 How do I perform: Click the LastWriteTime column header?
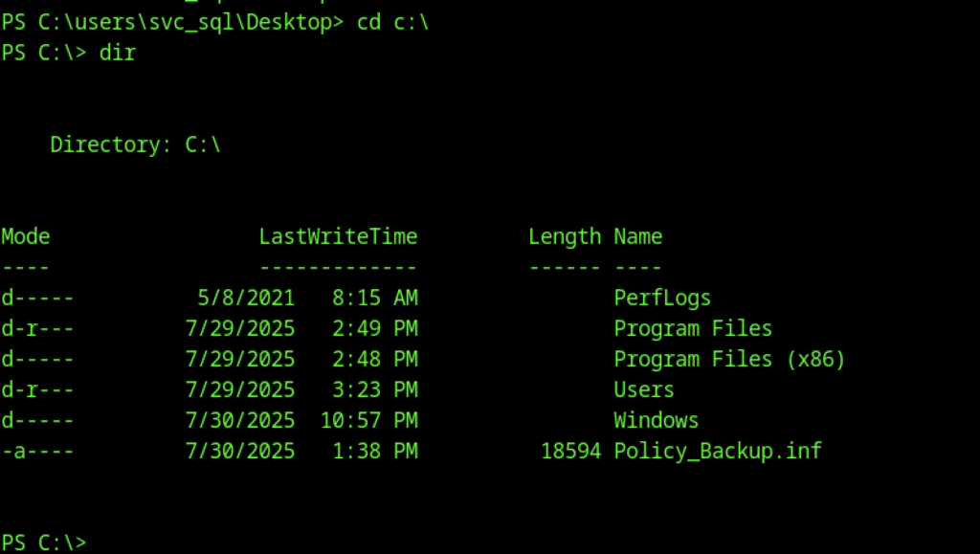338,236
